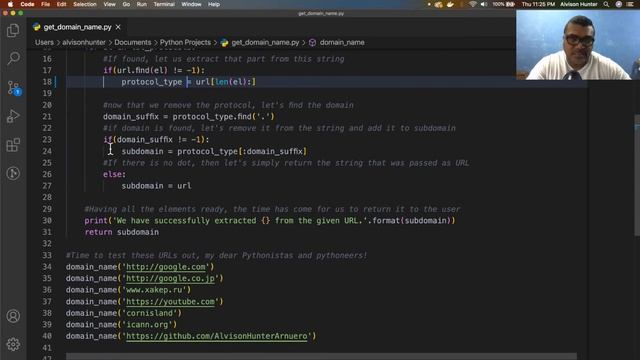640x360 pixels.
Task: Click the Users breadcrumb segment
Action: point(44,42)
